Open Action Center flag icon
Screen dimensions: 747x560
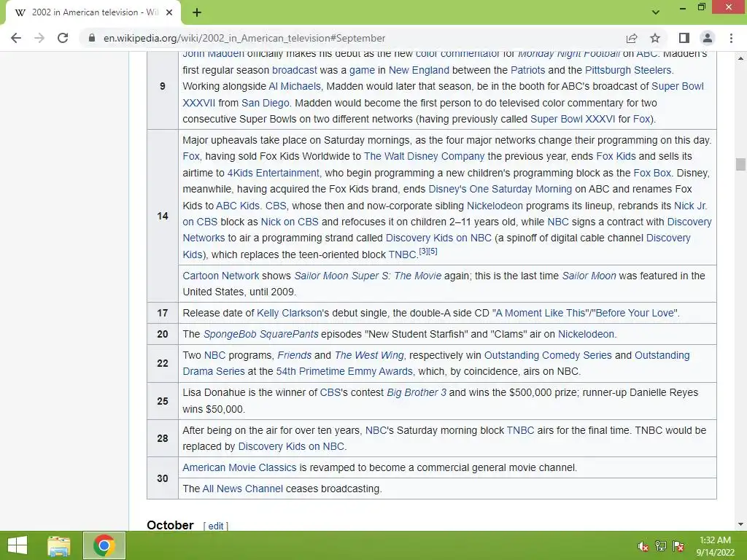tap(678, 546)
